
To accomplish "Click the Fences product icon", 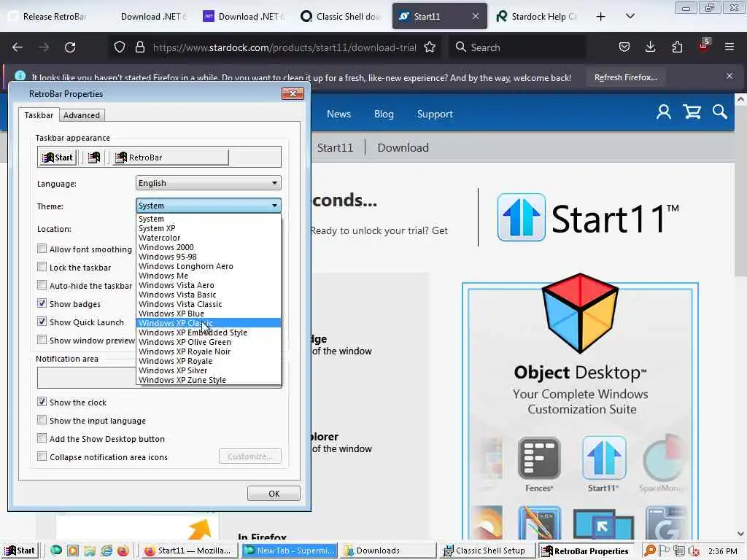I will pyautogui.click(x=539, y=458).
